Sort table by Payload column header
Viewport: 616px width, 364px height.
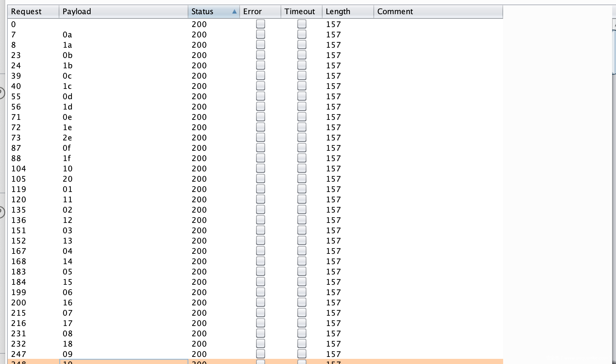pos(123,12)
